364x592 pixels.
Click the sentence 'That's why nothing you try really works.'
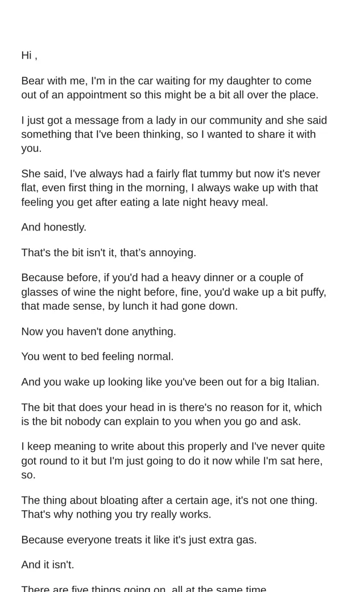[116, 514]
